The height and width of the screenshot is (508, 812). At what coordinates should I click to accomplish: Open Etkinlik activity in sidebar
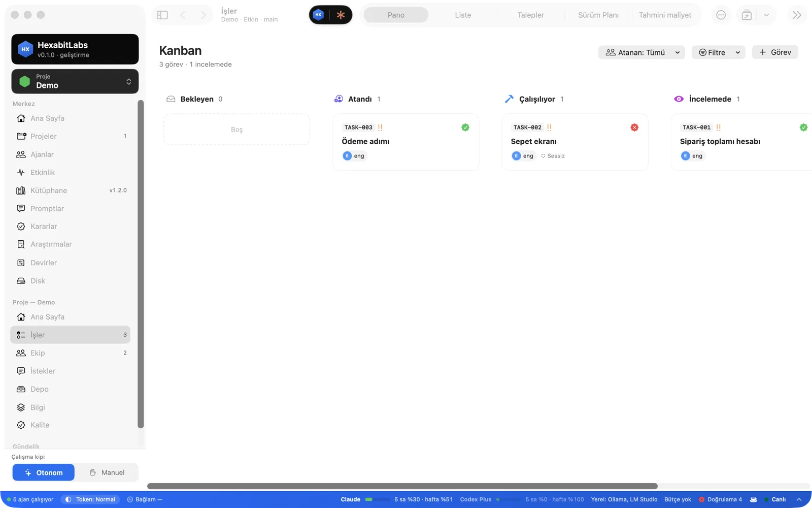[x=70, y=172]
